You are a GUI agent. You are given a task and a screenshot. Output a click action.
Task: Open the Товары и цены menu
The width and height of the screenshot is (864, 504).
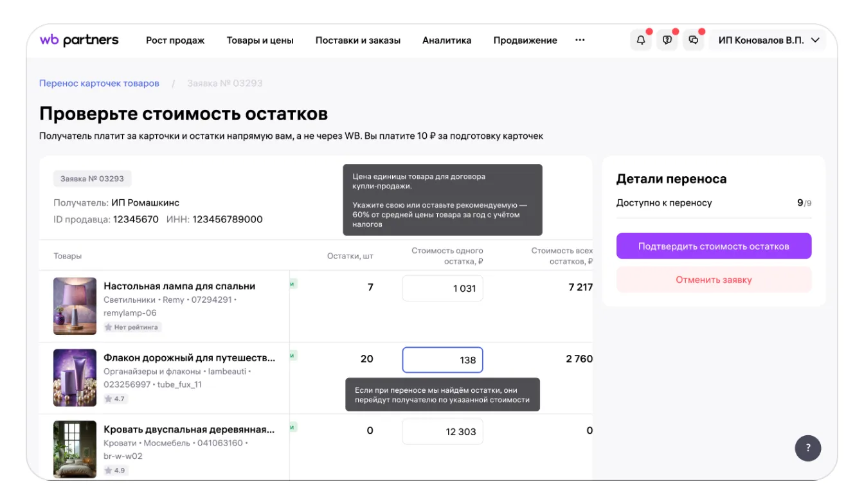pyautogui.click(x=260, y=40)
